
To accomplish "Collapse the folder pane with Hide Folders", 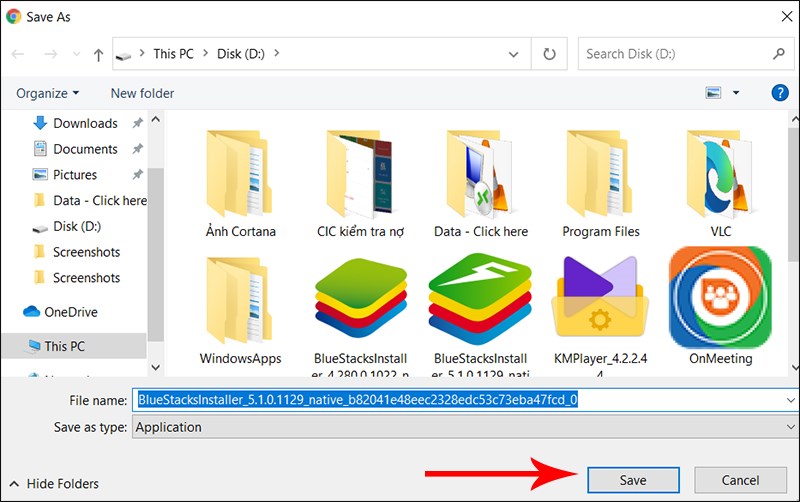I will [x=54, y=484].
